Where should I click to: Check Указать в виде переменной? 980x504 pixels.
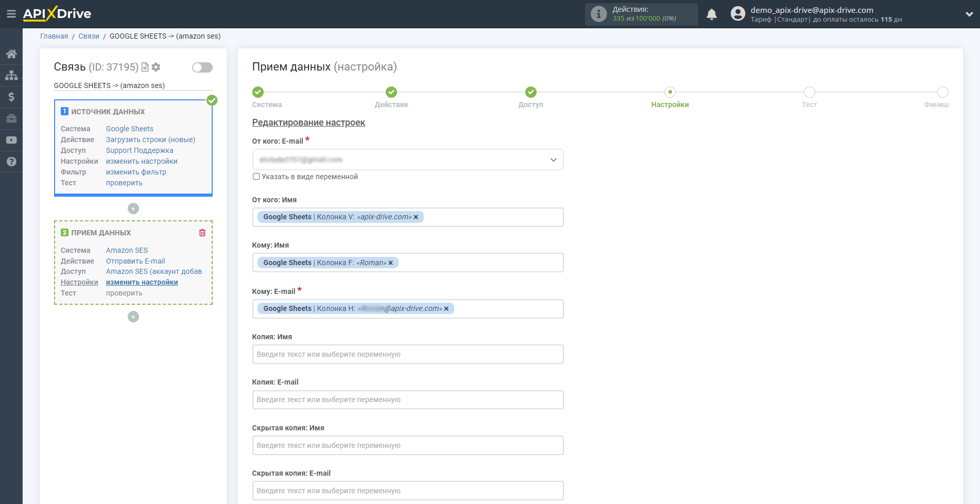point(256,177)
